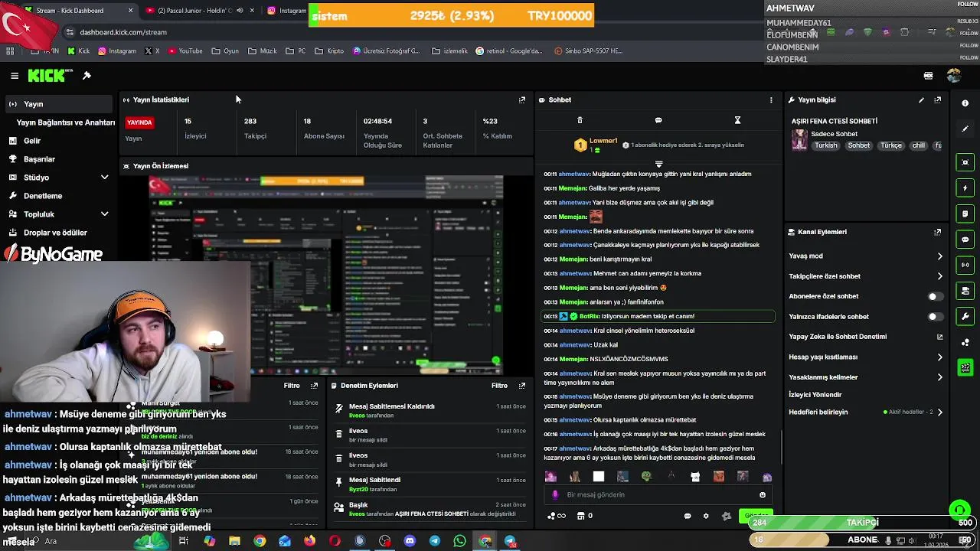Click the clapperboard icon in the right sidebar
The image size is (980, 551).
[x=965, y=368]
